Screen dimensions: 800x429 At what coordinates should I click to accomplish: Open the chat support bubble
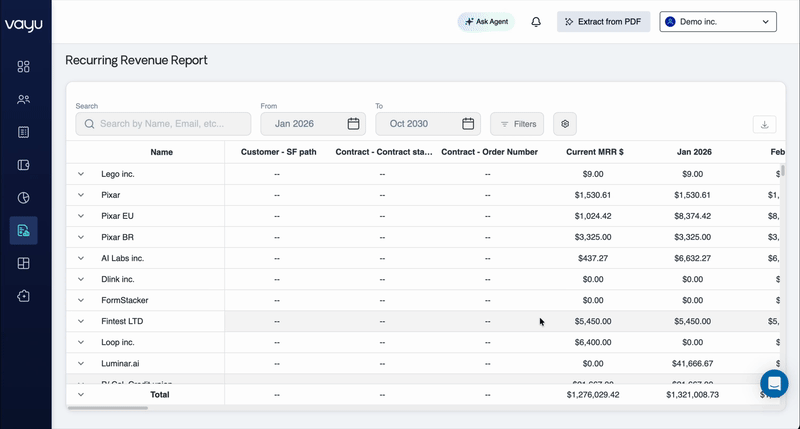774,383
